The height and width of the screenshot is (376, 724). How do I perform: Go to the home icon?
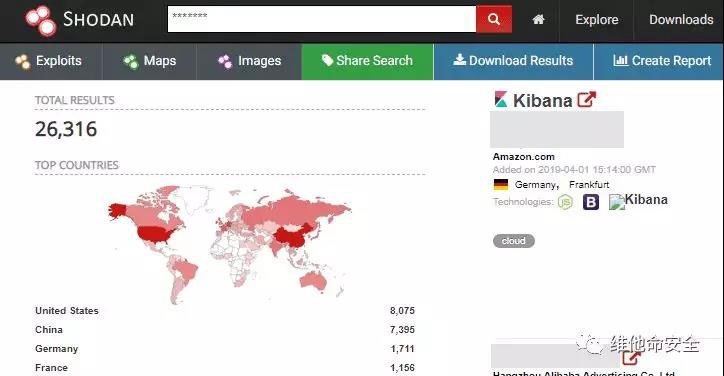pyautogui.click(x=538, y=19)
